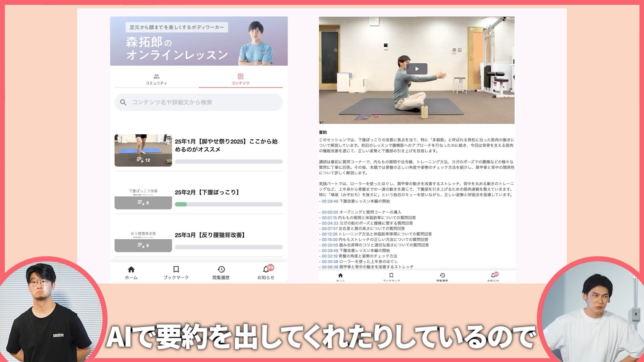This screenshot has width=644, height=362.
Task: Click the search magnifier icon
Action: pyautogui.click(x=123, y=102)
